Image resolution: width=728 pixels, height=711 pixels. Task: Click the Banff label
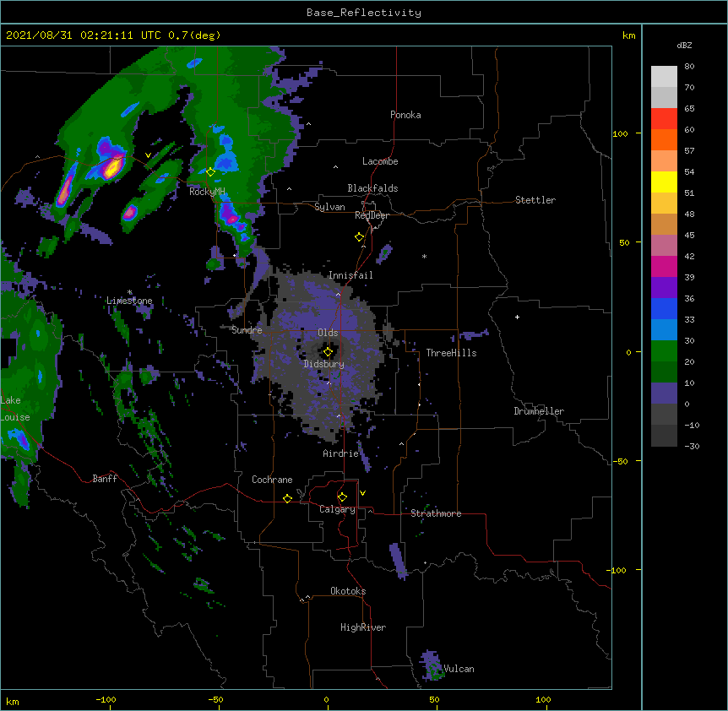pos(105,479)
